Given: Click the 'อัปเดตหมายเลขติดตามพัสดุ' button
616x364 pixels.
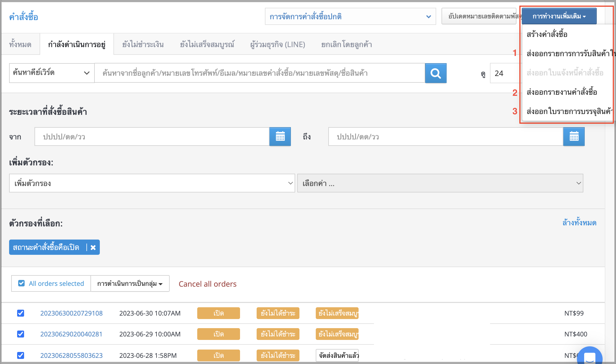Looking at the screenshot, I should [479, 16].
